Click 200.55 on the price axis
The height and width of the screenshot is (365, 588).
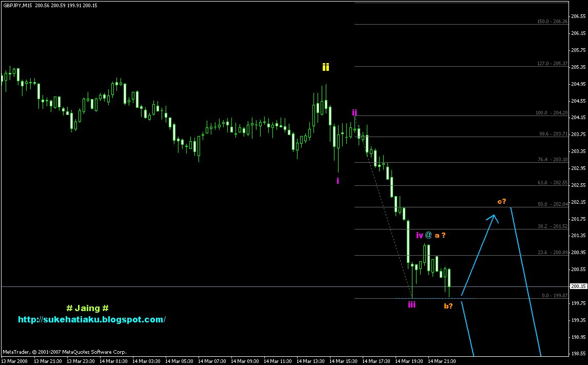point(578,270)
